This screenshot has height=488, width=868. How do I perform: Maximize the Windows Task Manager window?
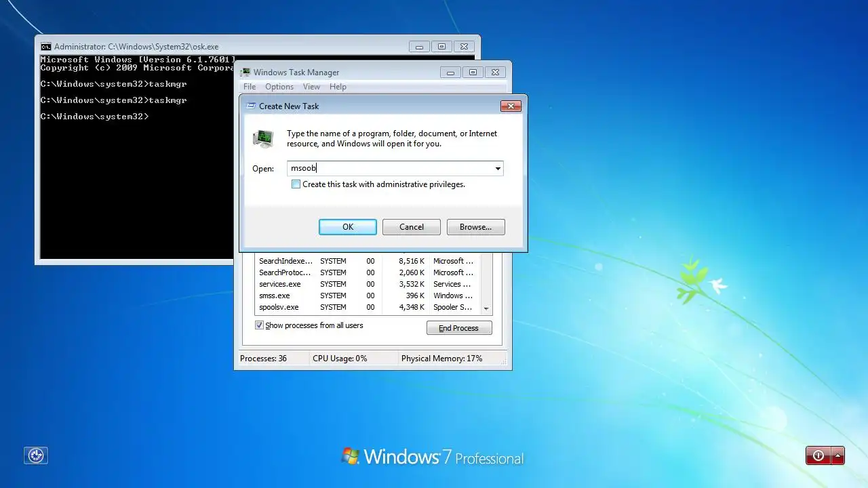coord(473,73)
